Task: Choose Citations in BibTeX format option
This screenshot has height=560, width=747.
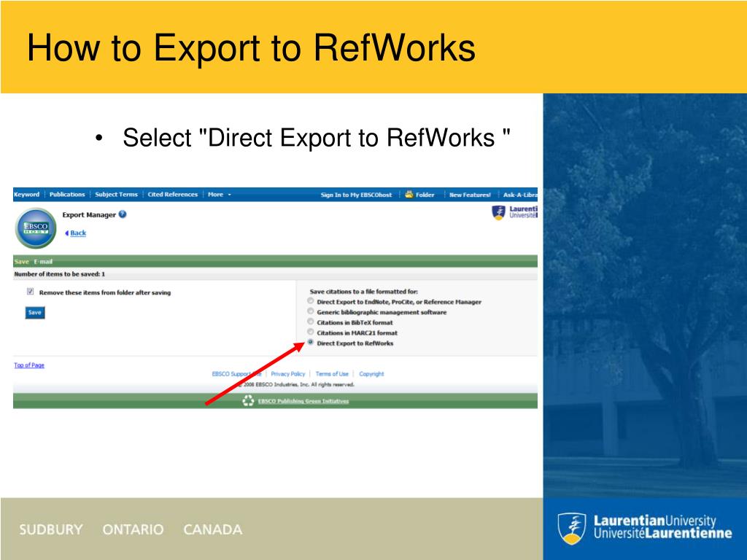Action: coord(311,322)
